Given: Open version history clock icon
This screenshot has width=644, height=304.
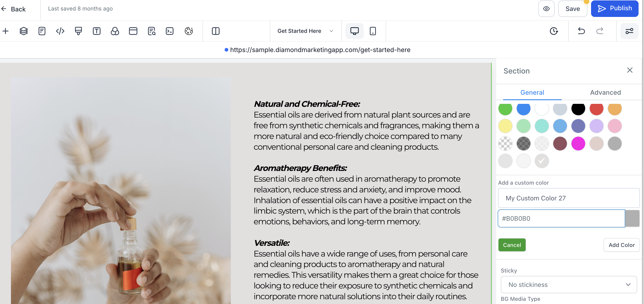Looking at the screenshot, I should [x=554, y=31].
